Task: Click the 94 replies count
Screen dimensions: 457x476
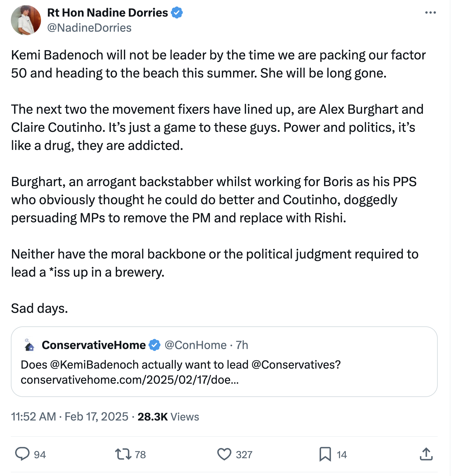Action: pyautogui.click(x=40, y=455)
